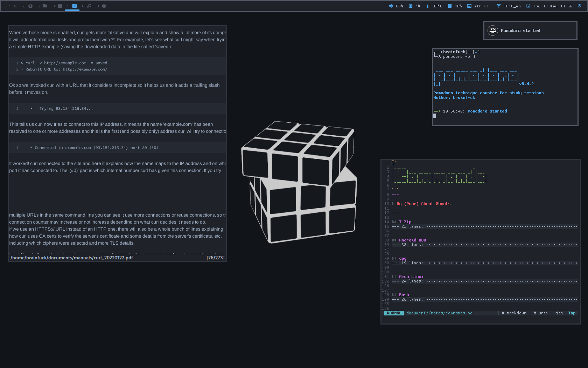Switch to workspace 2 Firefox icon
The image size is (588, 368).
(30, 6)
